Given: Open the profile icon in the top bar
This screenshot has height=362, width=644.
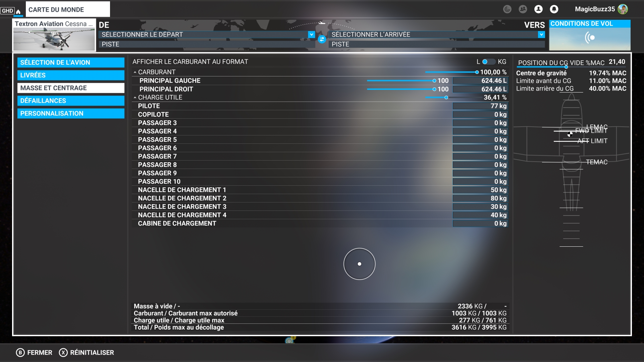Looking at the screenshot, I should [538, 9].
